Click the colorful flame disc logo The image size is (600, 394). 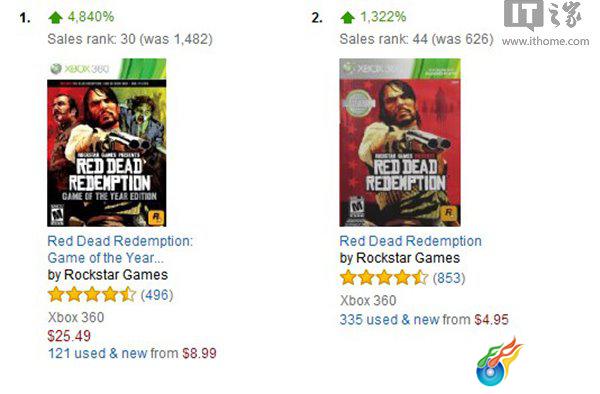(499, 361)
